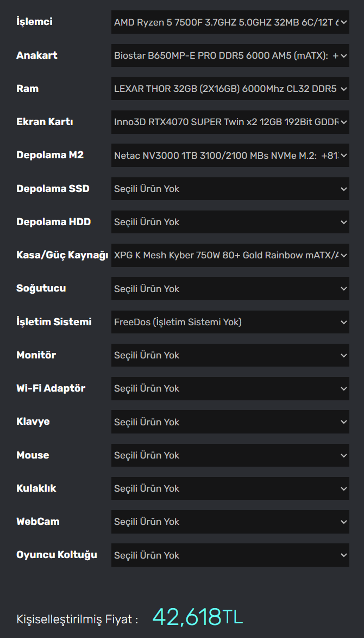Open the Mouse dropdown

coord(230,455)
